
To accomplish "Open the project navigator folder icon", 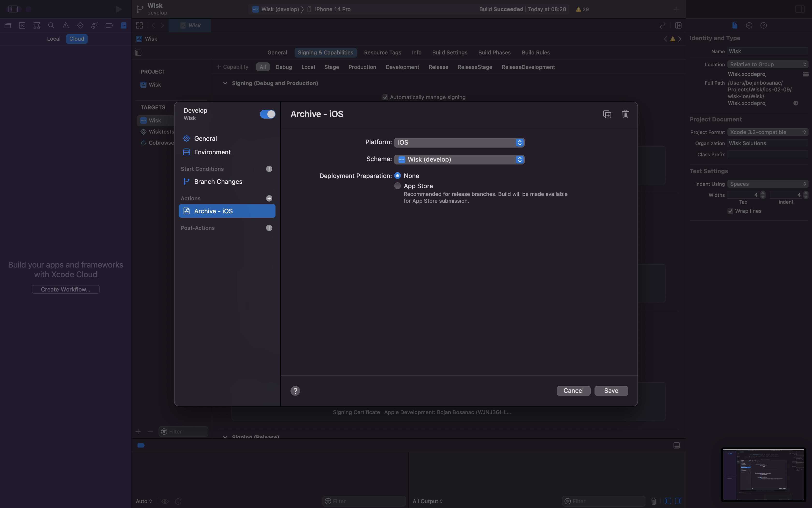I will tap(8, 26).
